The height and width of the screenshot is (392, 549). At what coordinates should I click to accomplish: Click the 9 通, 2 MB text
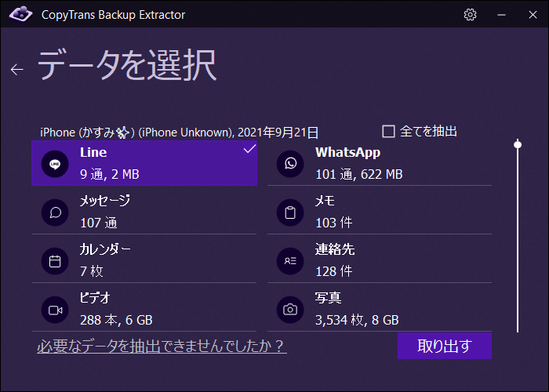(110, 174)
